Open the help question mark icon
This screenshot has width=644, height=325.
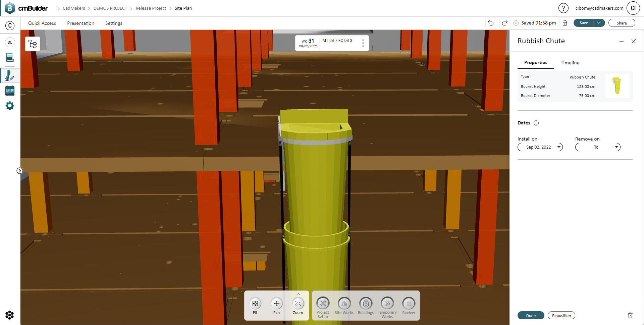[x=563, y=8]
